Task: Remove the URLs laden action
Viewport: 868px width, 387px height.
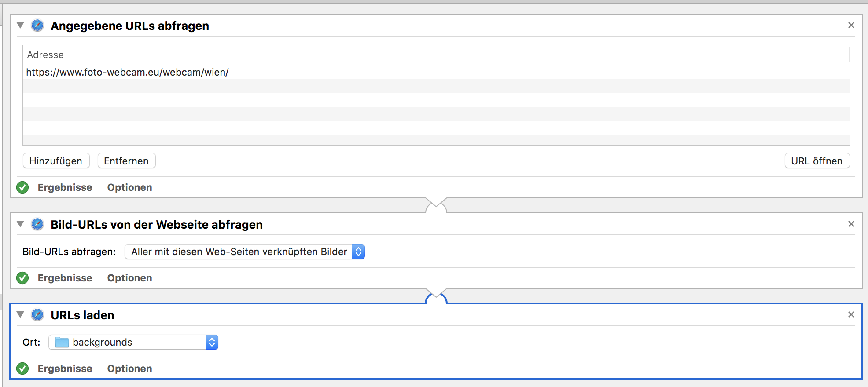Action: click(851, 315)
